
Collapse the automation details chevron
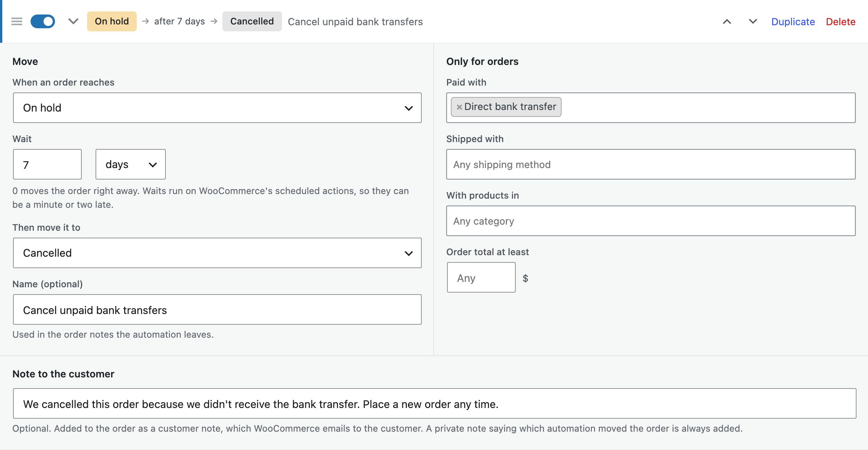click(x=73, y=21)
